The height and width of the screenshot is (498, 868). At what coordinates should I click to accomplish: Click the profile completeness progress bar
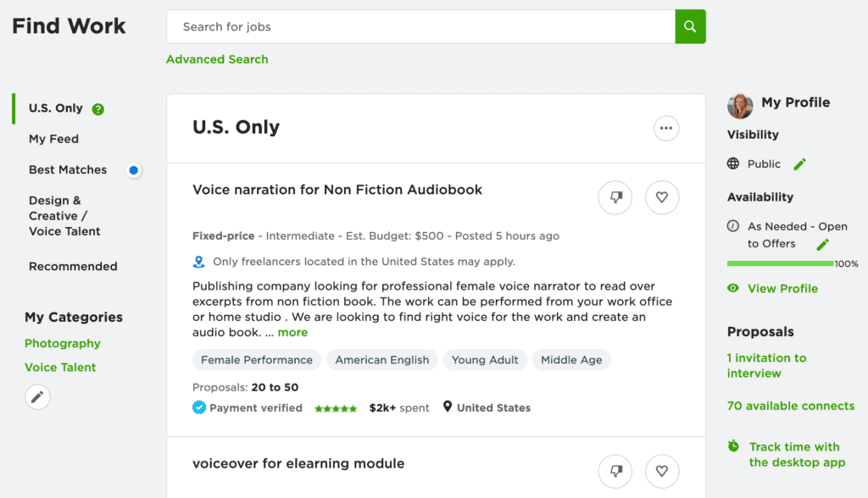click(x=780, y=264)
